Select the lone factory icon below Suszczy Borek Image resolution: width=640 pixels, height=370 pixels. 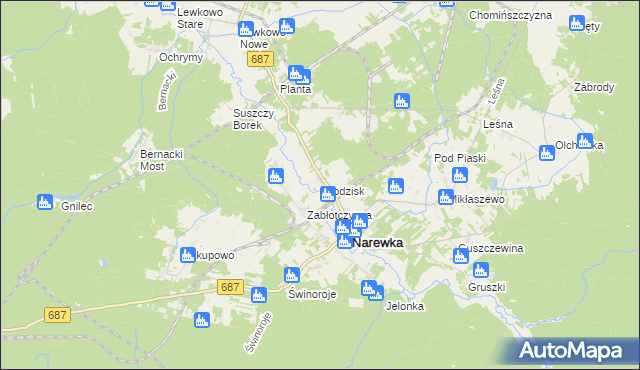(x=276, y=176)
